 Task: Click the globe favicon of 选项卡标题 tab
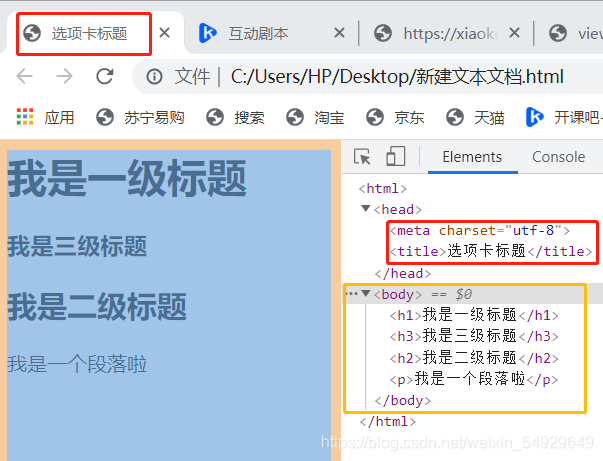[32, 33]
